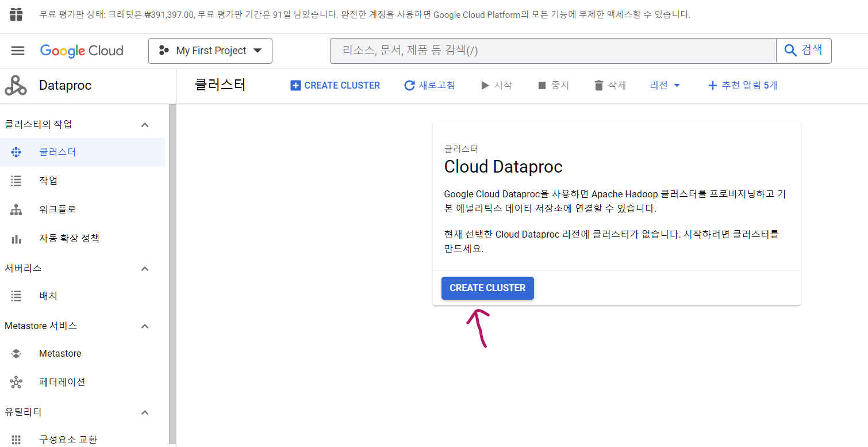Open Metastore in the sidebar
This screenshot has width=868, height=447.
tap(83, 354)
